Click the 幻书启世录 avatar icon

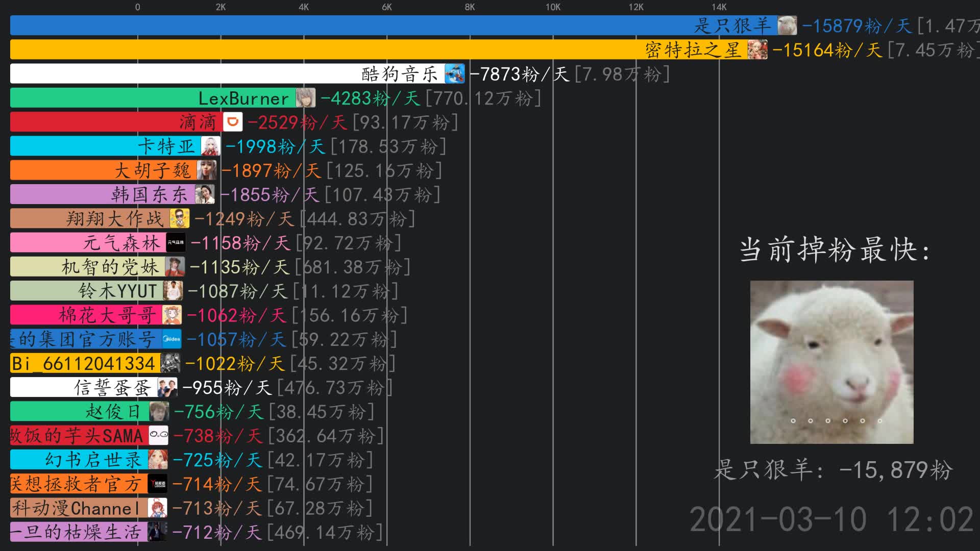pos(158,459)
